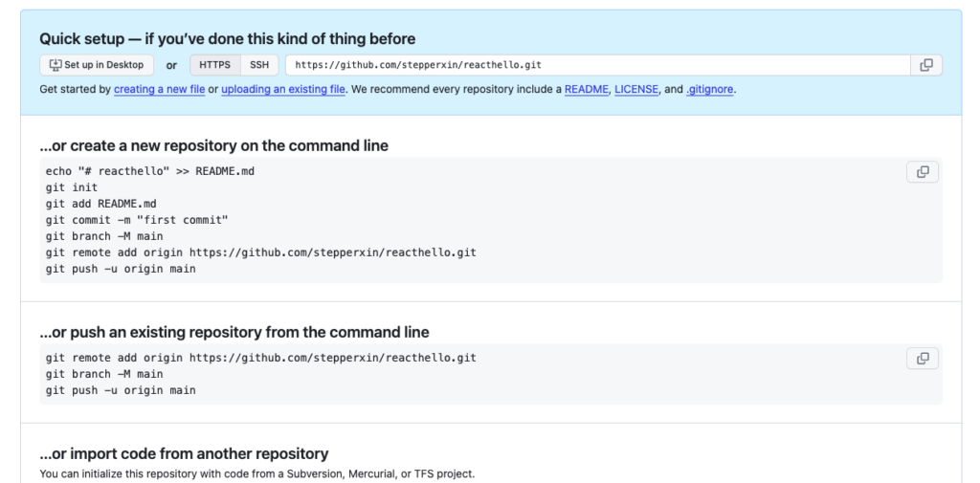Click the echo "# reacthello" command line
Screen dimensions: 980x483
[150, 171]
